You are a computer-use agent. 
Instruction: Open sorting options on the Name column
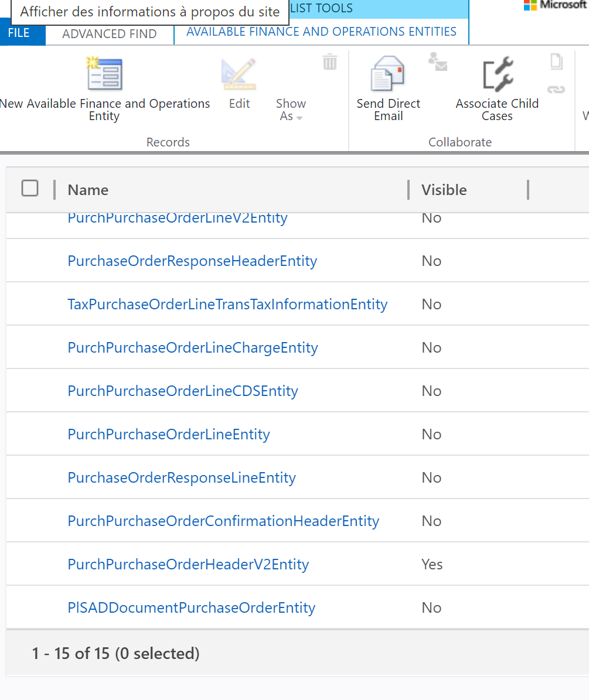[x=88, y=189]
